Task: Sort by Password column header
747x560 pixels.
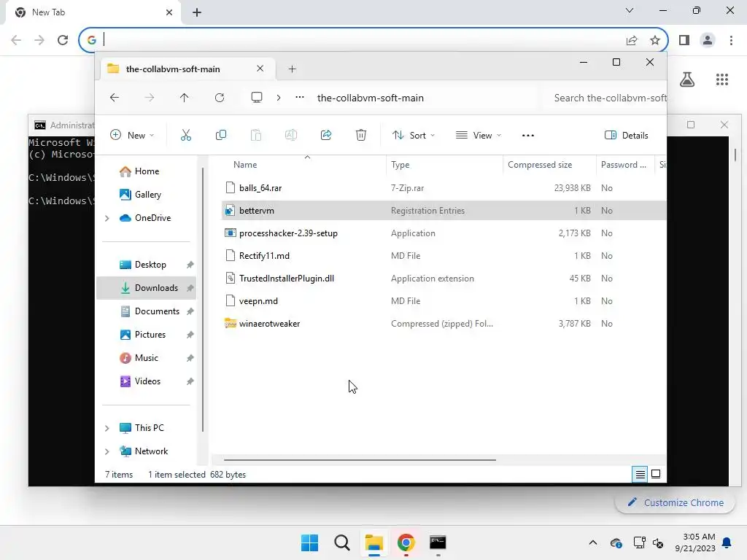Action: click(625, 165)
